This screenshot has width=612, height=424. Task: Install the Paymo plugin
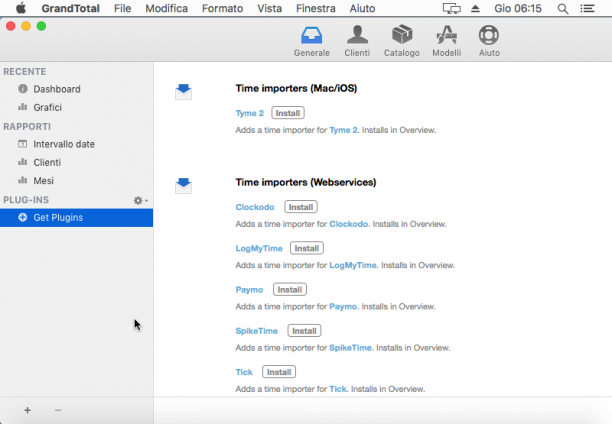[x=290, y=290]
